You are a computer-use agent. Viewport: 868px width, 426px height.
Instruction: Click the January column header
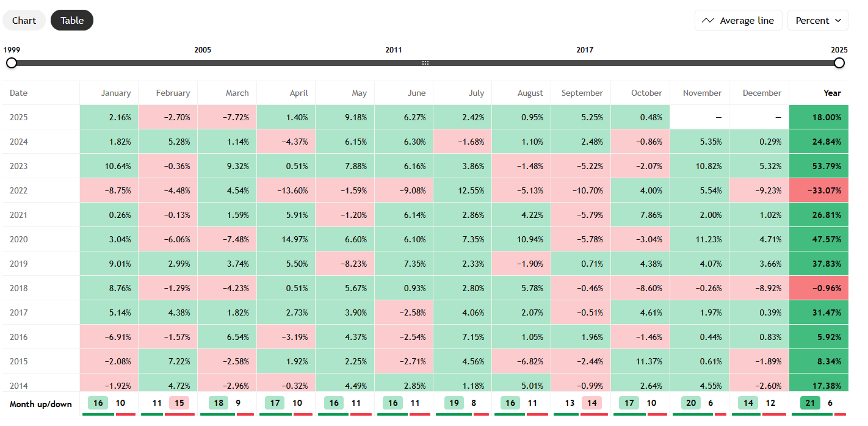(115, 93)
